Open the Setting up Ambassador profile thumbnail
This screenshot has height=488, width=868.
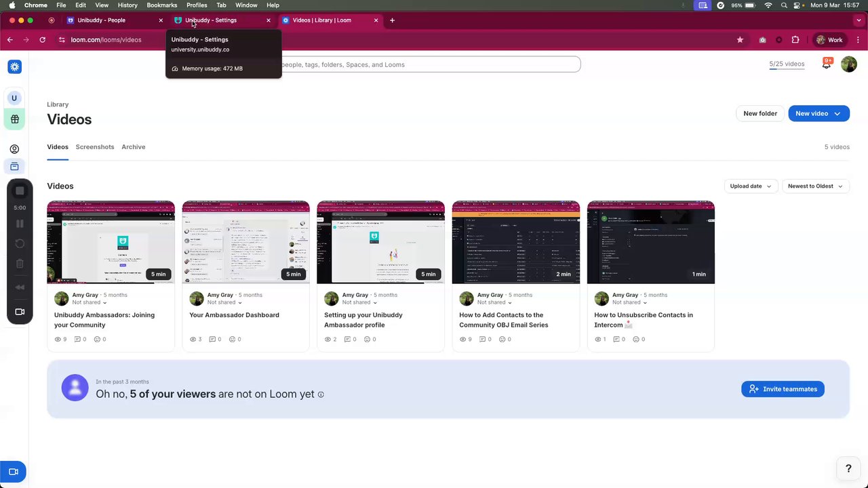pyautogui.click(x=381, y=242)
